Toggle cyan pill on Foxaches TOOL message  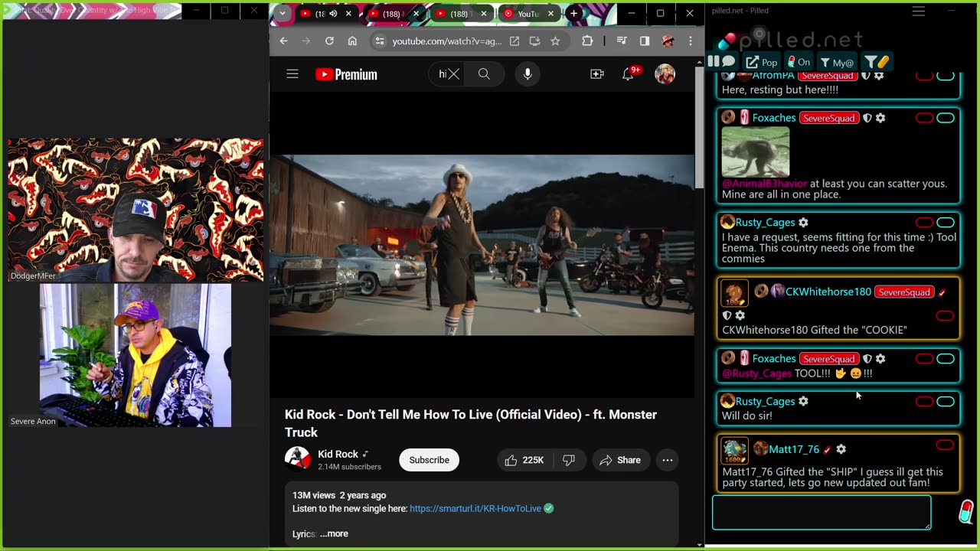pyautogui.click(x=946, y=359)
